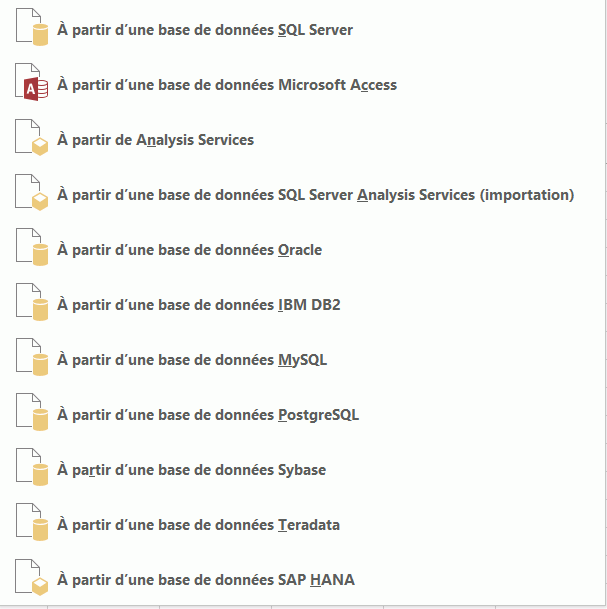Viewport: 607px width, 609px height.
Task: Click the Analysis Services (importation) cube icon
Action: tap(32, 194)
